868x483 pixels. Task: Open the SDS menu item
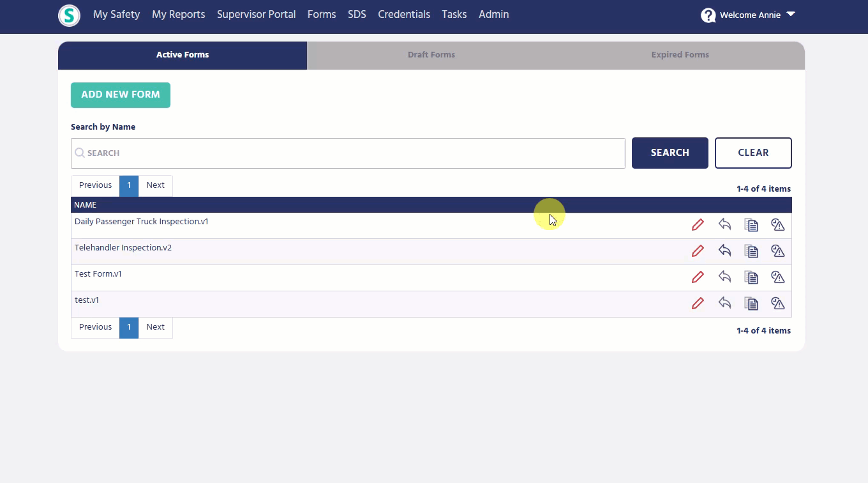(x=357, y=14)
